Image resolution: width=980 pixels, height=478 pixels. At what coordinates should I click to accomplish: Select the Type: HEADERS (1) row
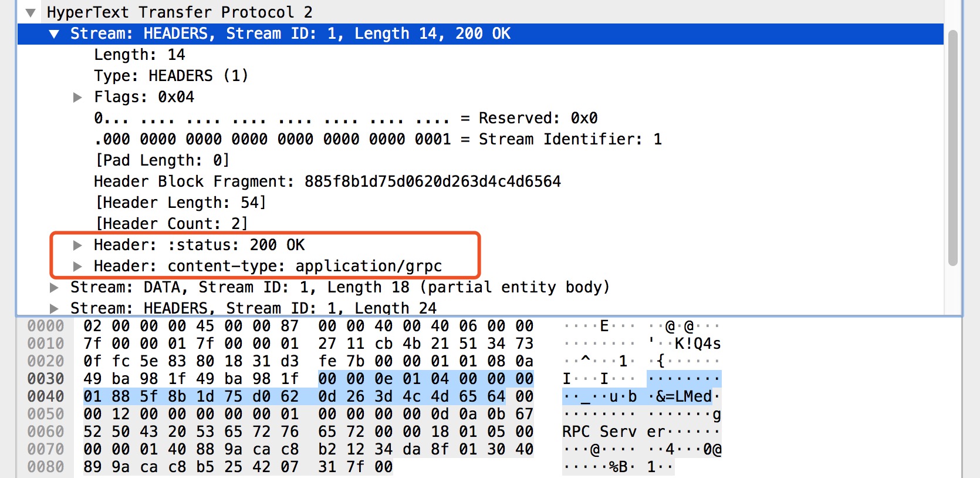click(171, 76)
